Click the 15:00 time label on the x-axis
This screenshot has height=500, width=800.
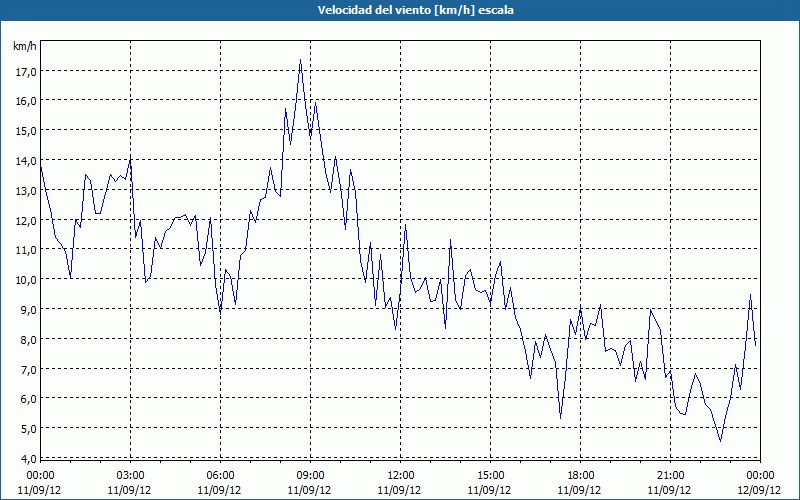[490, 476]
